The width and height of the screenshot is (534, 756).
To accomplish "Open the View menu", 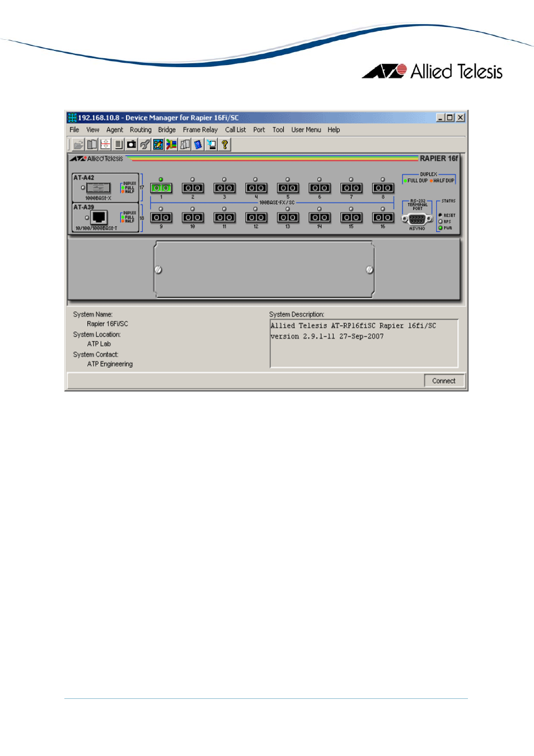I will (93, 129).
